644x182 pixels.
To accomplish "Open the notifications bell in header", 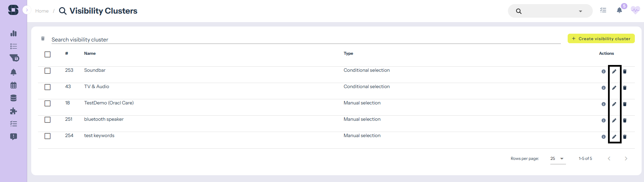I will (x=619, y=11).
